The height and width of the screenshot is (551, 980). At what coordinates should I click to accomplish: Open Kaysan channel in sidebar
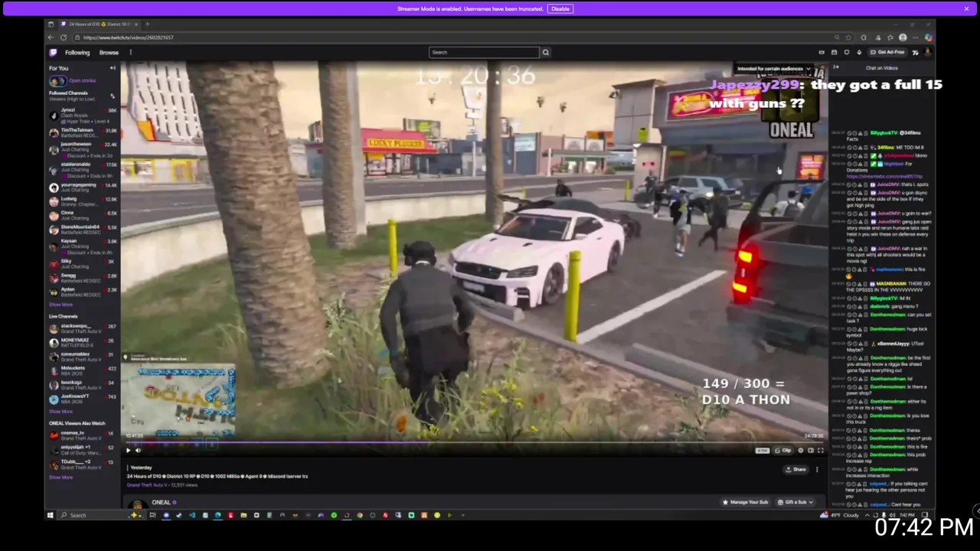pyautogui.click(x=83, y=246)
